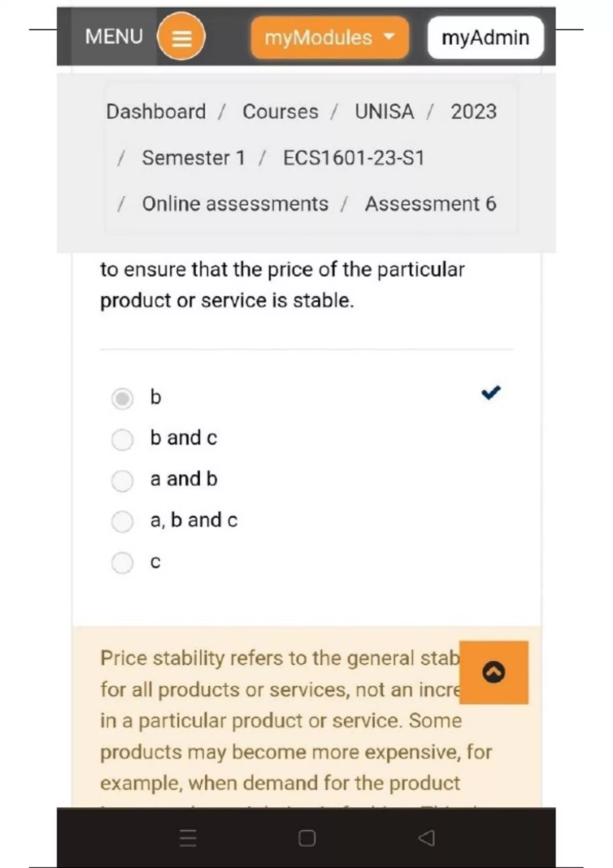Click the blue correct-answer checkmark
Viewport: 613px width, 868px height.
coord(490,393)
